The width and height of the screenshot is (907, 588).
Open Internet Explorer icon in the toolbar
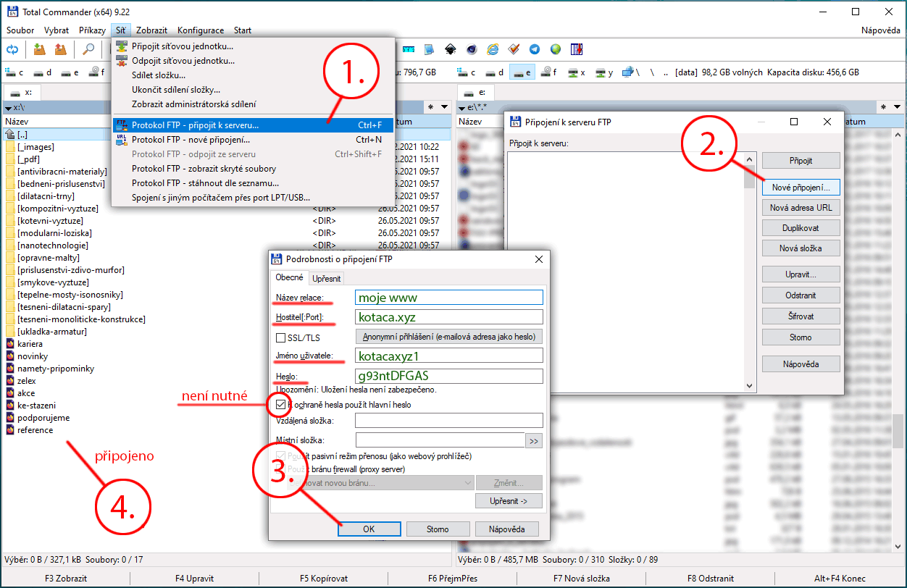(x=493, y=49)
